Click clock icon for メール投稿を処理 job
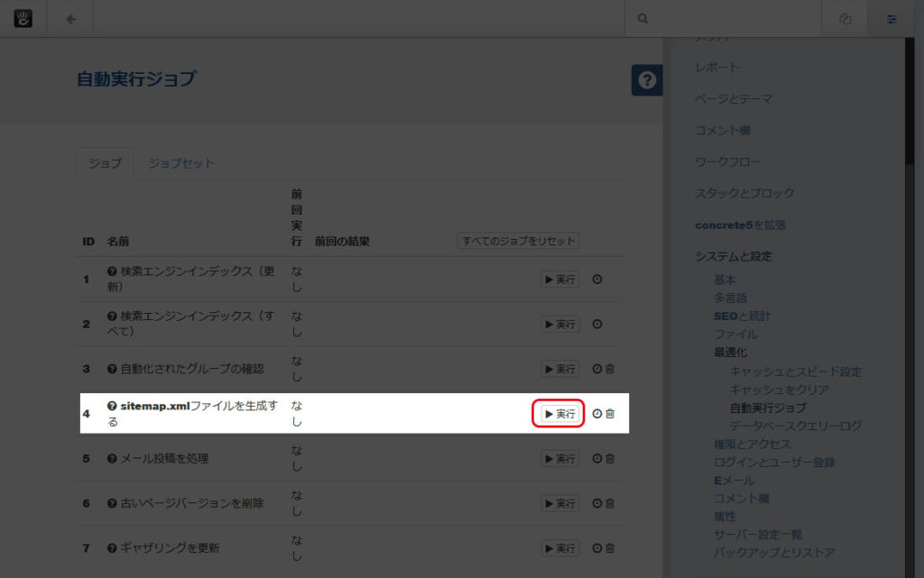 click(x=597, y=458)
